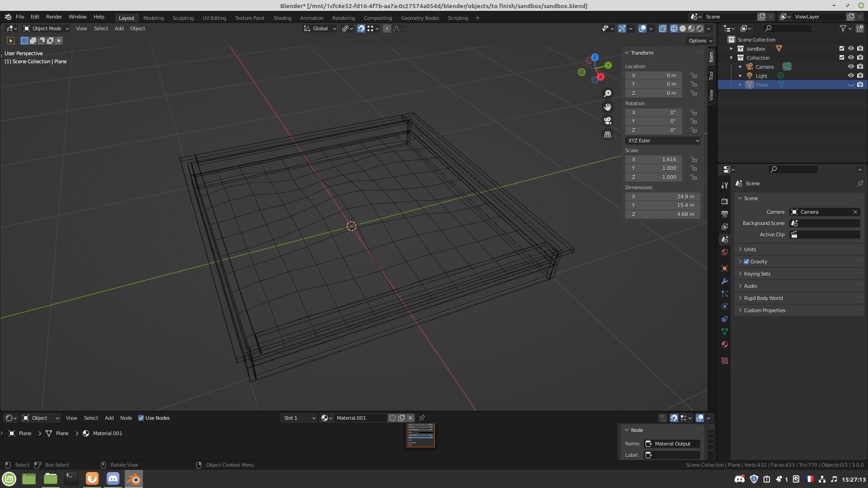Clear the scene Camera with the X button

(x=855, y=211)
